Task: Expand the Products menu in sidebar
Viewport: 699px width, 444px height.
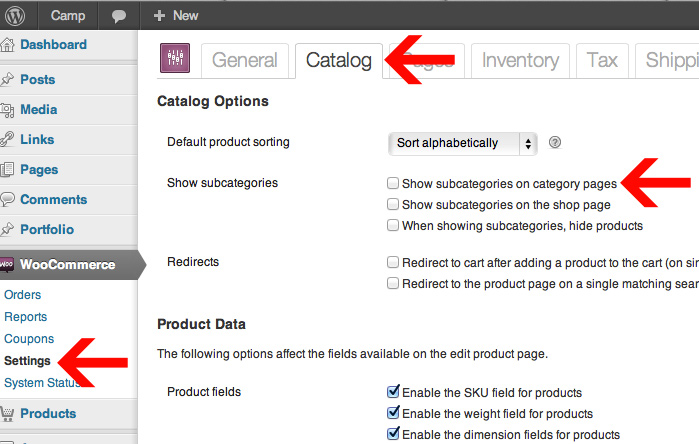Action: 48,413
